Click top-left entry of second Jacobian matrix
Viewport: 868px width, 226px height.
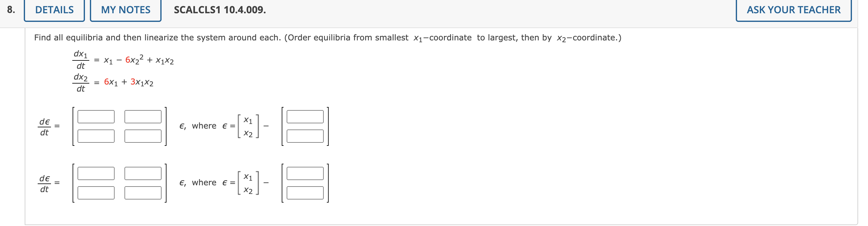95,174
